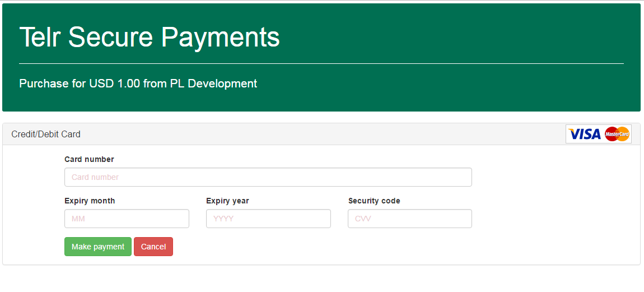Click the Telr Secure Payments title

click(x=150, y=37)
